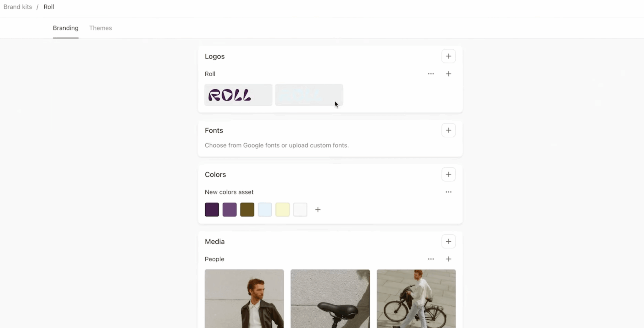Add a new font with Fonts plus button
The width and height of the screenshot is (644, 328).
(x=448, y=130)
